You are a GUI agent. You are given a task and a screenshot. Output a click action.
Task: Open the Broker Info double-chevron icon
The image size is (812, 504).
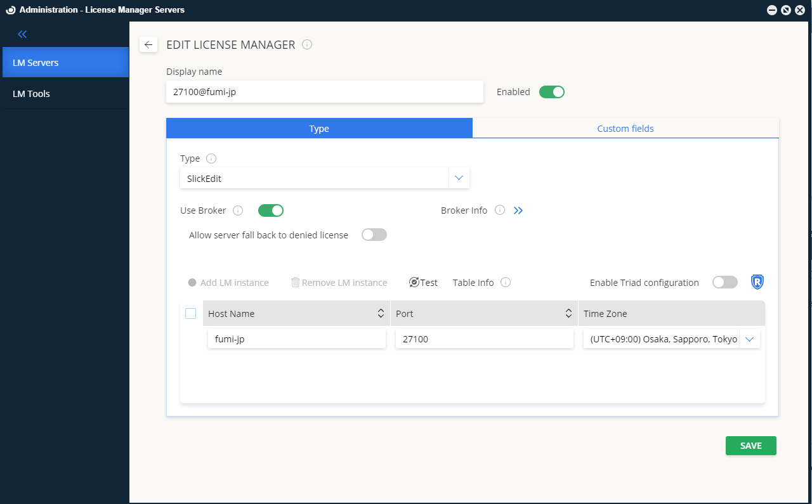tap(518, 210)
